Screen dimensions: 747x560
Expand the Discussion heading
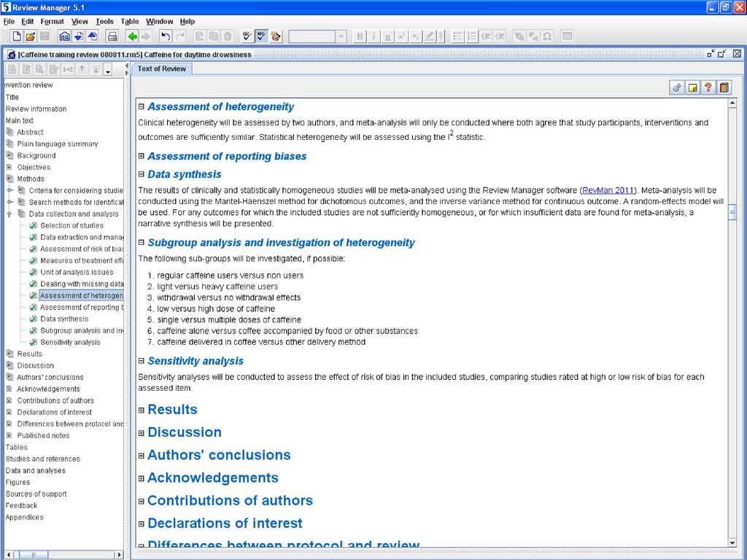coord(141,433)
